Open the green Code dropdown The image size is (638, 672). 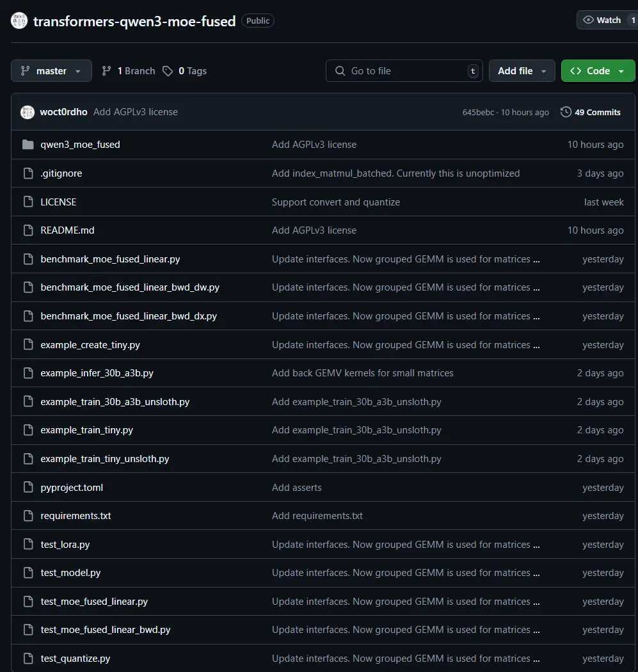(598, 71)
